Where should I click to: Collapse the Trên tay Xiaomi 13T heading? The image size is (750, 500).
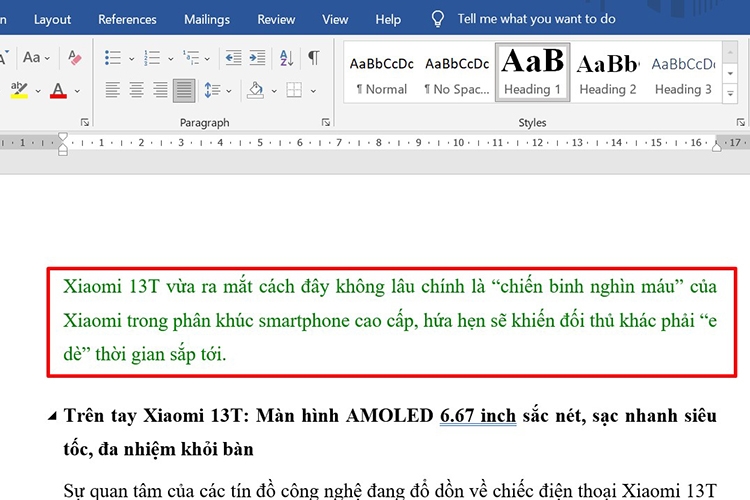52,416
